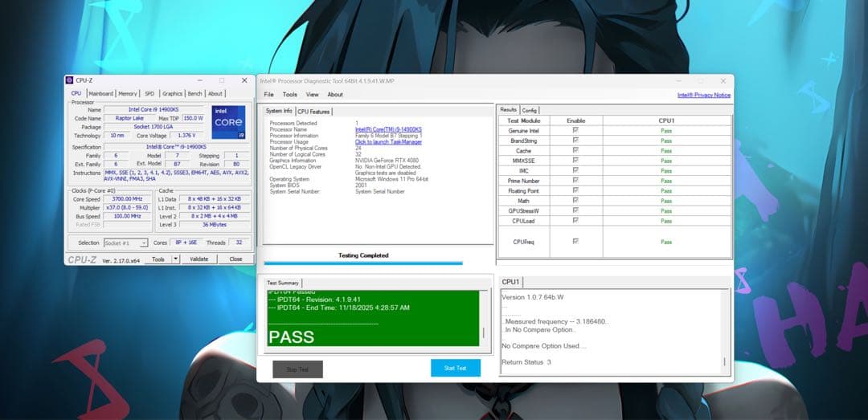Open the File menu in Intel Diagnostic Tool
The width and height of the screenshot is (868, 420).
click(268, 95)
